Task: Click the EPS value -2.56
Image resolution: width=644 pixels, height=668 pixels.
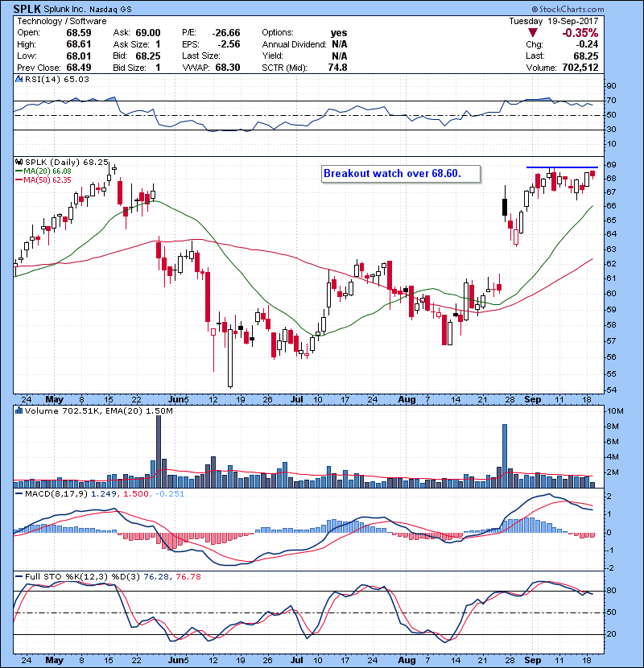Action: (x=229, y=44)
